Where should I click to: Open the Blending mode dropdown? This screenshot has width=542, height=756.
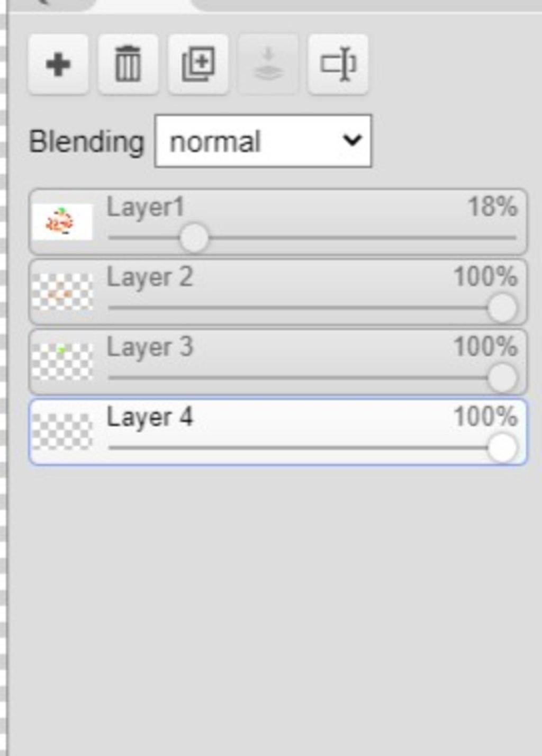(x=263, y=141)
